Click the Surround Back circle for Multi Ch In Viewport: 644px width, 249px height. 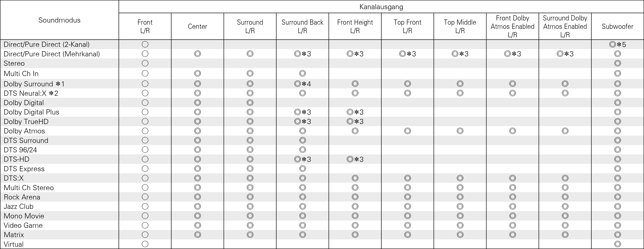pyautogui.click(x=302, y=73)
